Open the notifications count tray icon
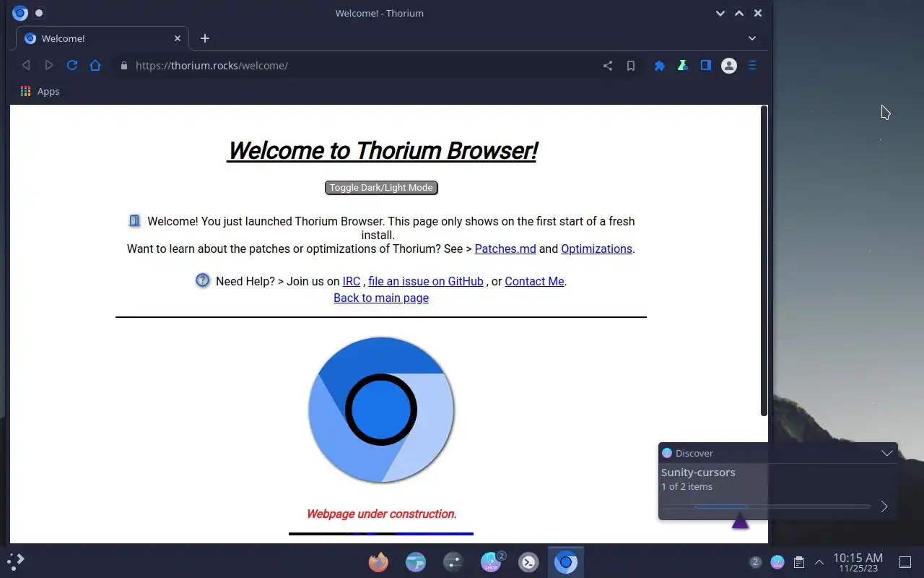This screenshot has width=924, height=578. (756, 562)
